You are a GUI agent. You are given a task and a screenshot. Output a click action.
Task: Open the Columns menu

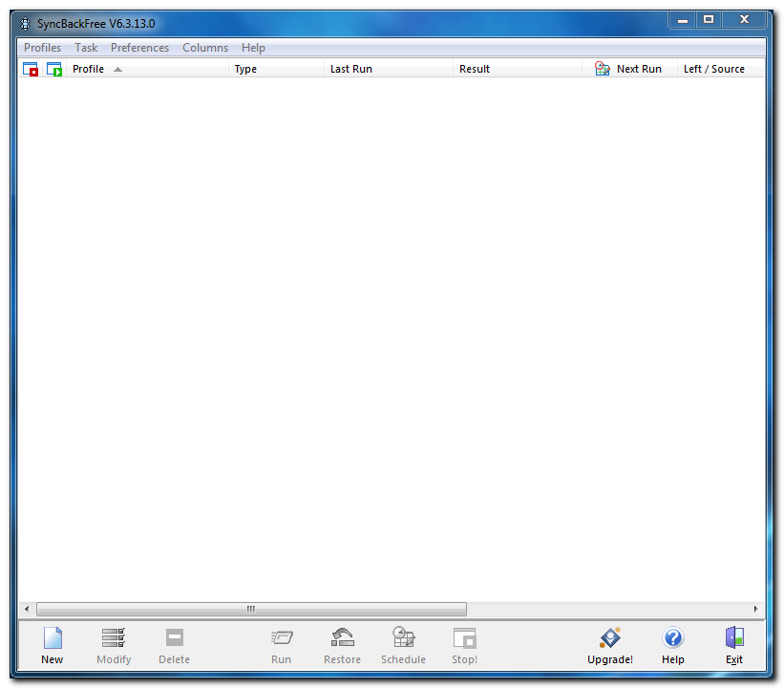(x=205, y=48)
